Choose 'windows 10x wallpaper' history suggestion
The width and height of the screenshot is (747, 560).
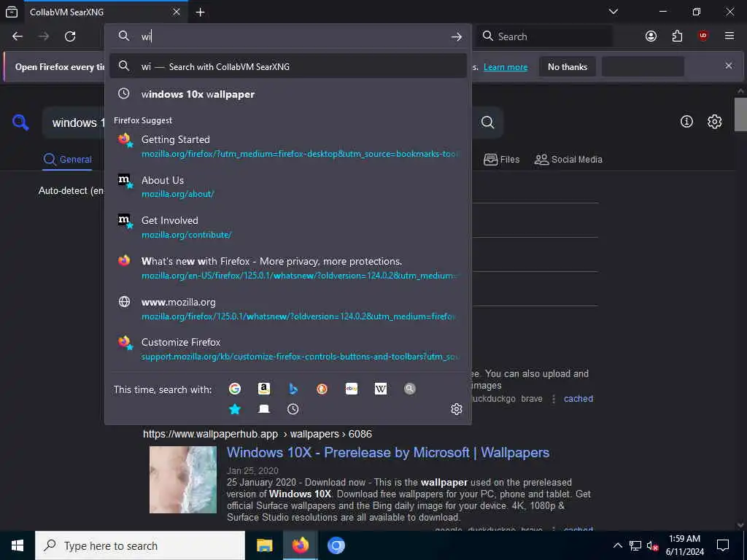(x=287, y=94)
